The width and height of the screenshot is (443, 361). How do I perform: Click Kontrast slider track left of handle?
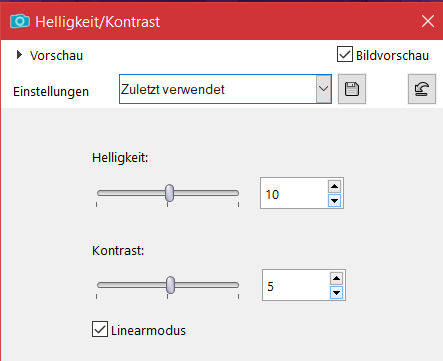click(131, 285)
